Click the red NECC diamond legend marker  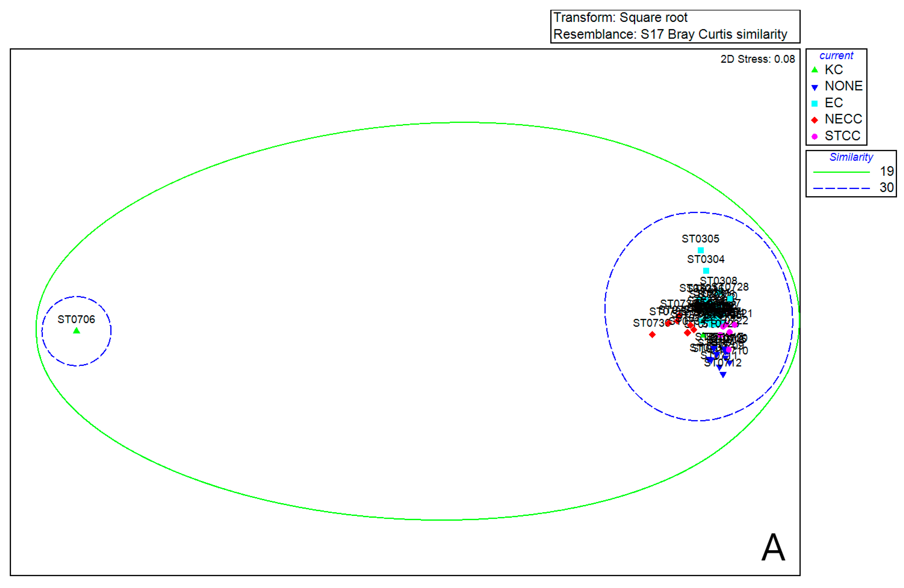[814, 120]
